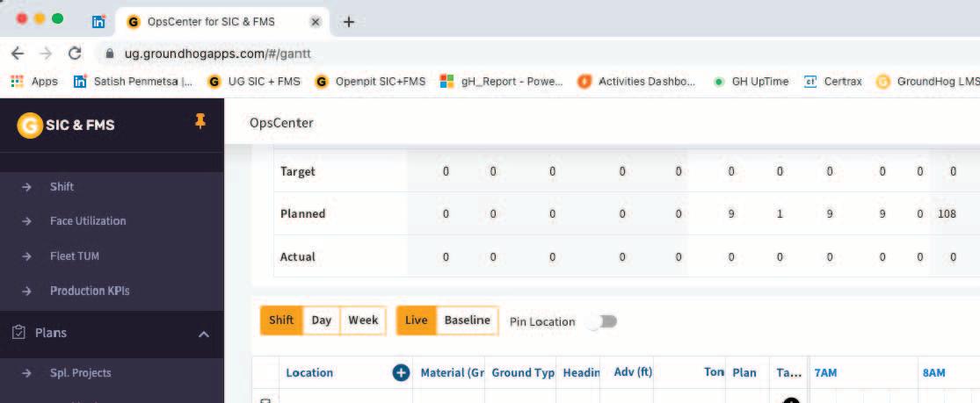
Task: Select the Shift view option
Action: tap(281, 320)
